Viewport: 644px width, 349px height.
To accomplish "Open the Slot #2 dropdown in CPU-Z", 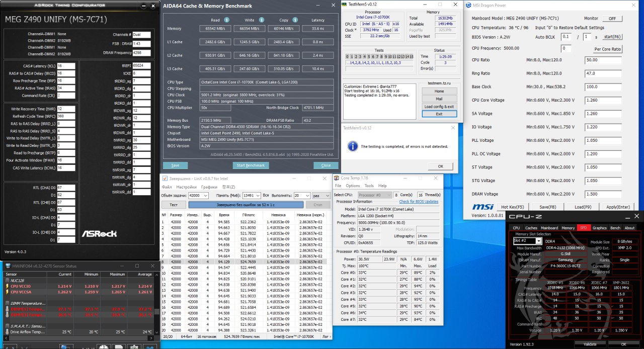I will click(539, 241).
